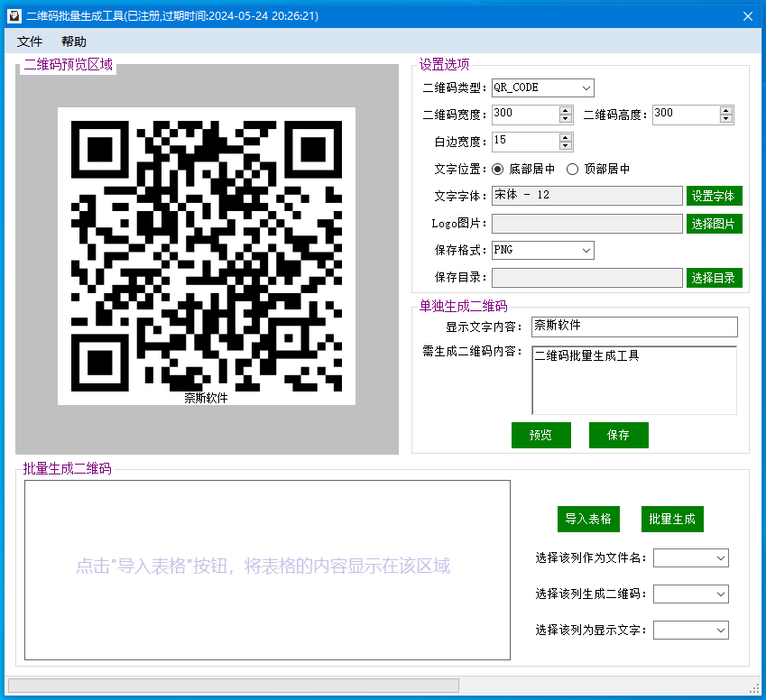Screen dimensions: 766x700
Task: Click the 二维码宽度 input field
Action: click(x=526, y=115)
